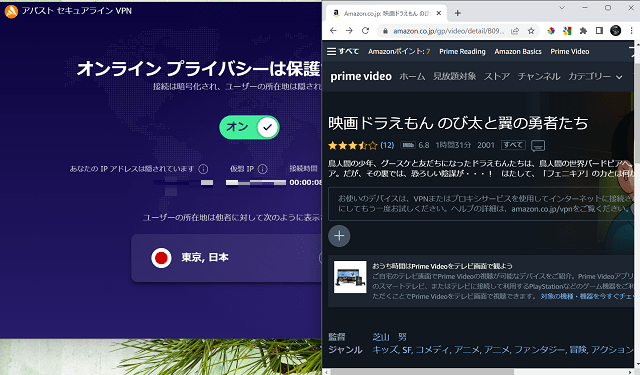The height and width of the screenshot is (375, 640).
Task: Turn off the Avast VPN オン toggle
Action: coord(249,127)
